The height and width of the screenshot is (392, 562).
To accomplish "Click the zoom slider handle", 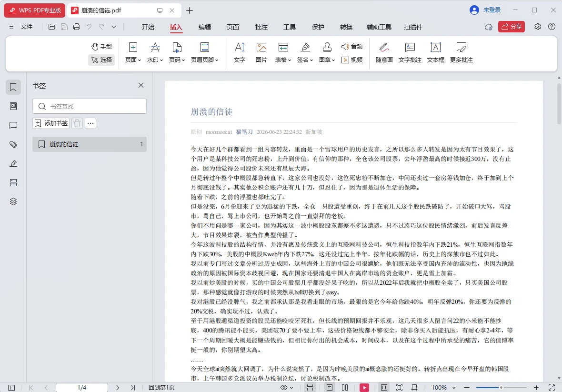I will (x=501, y=387).
